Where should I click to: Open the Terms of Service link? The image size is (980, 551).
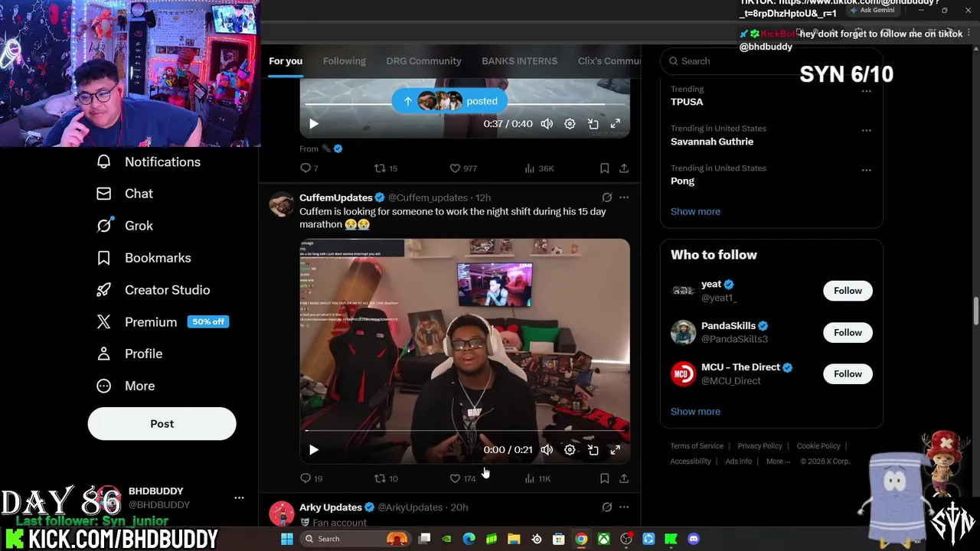click(x=697, y=445)
